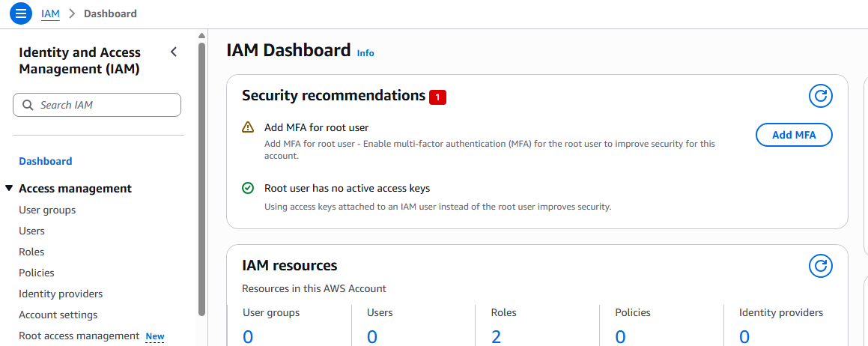This screenshot has height=346, width=868.
Task: Open Policies in the sidebar
Action: tap(37, 273)
